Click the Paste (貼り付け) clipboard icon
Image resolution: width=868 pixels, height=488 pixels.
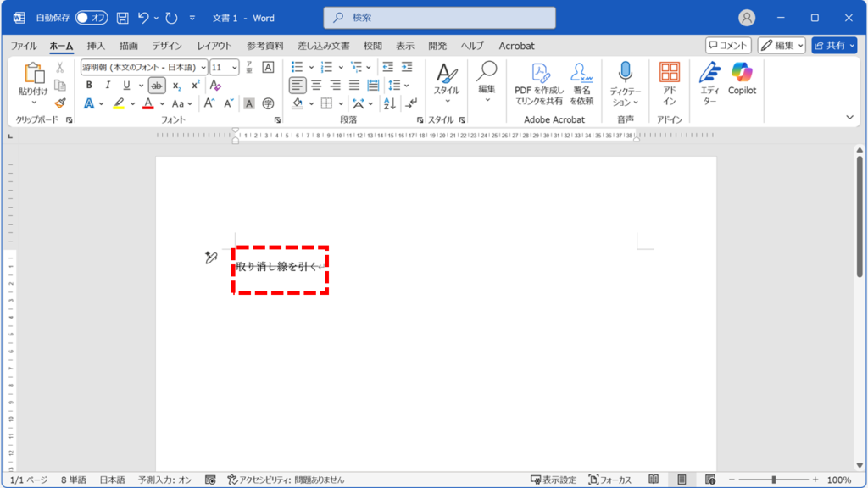tap(33, 73)
